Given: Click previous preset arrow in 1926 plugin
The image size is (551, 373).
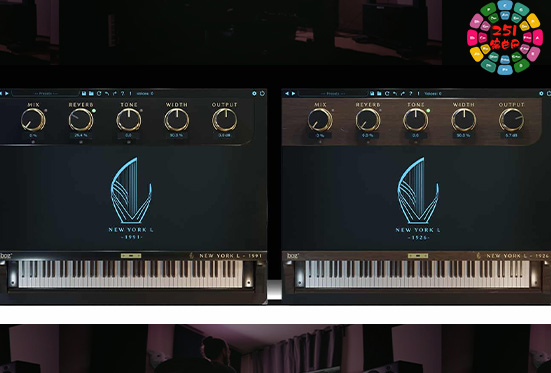Looking at the screenshot, I should tap(287, 94).
